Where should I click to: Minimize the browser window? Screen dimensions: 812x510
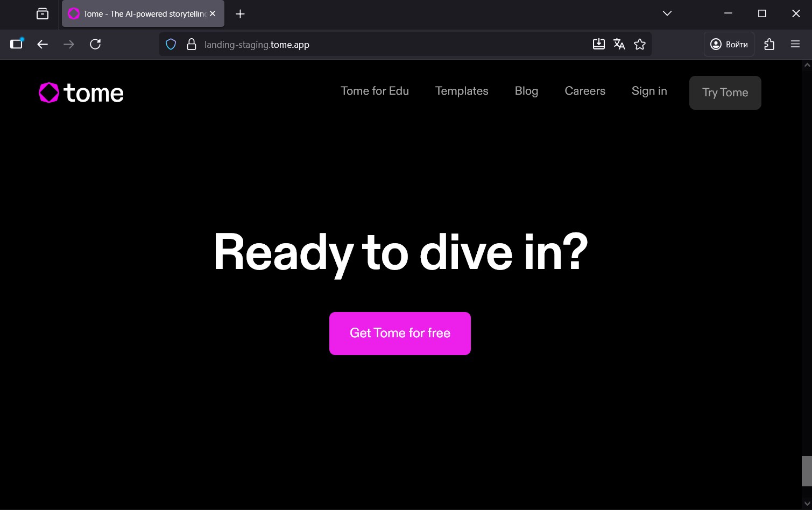pyautogui.click(x=728, y=13)
